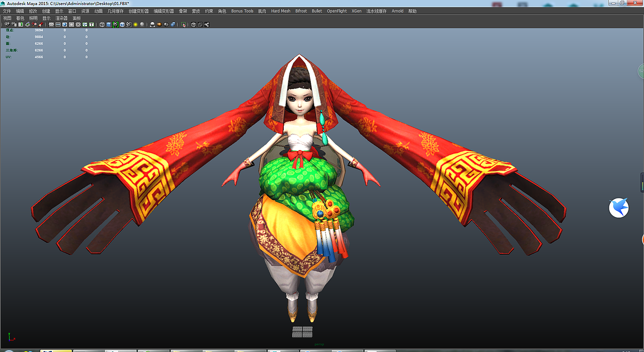Toggle Use Default Material green-highlighted icon
This screenshot has width=644, height=352.
pos(115,24)
